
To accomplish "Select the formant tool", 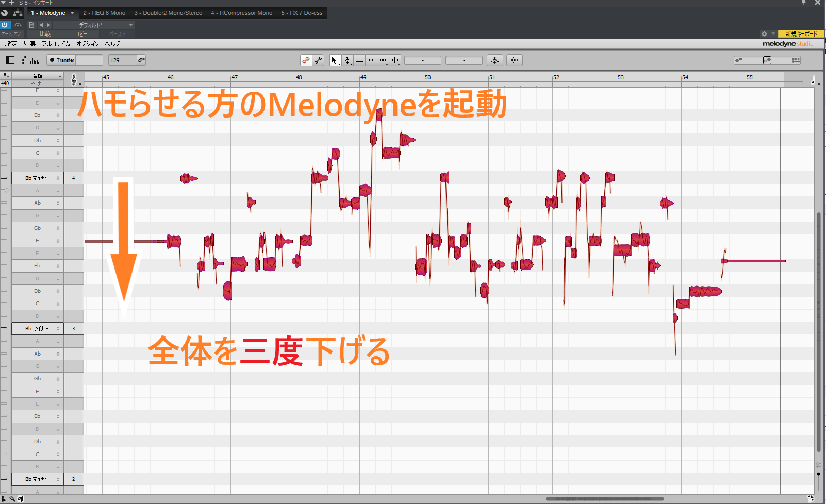I will click(x=359, y=60).
